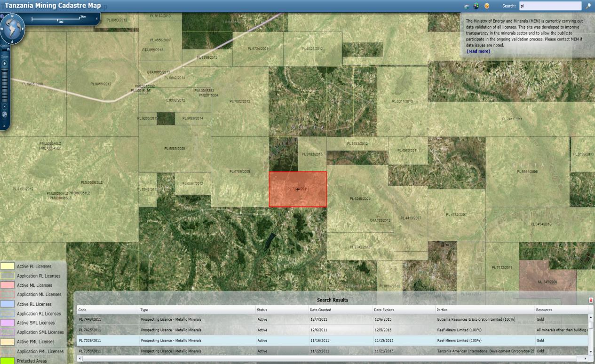
Task: Click the magnifier search icon
Action: pos(588,6)
